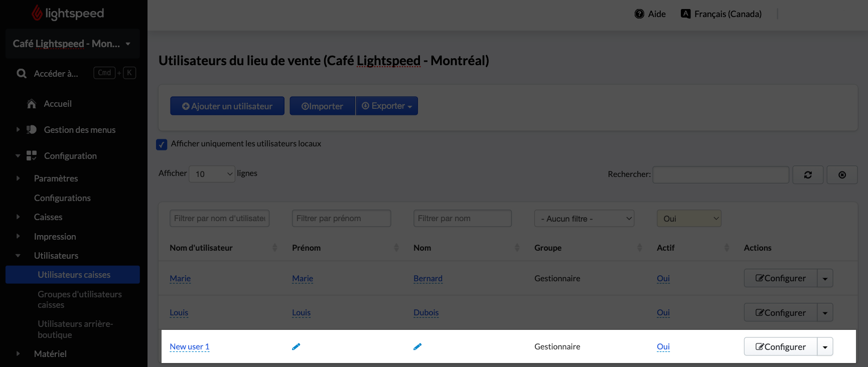Click pencil icon to edit New user 1 prénom
The image size is (868, 367).
pyautogui.click(x=296, y=346)
